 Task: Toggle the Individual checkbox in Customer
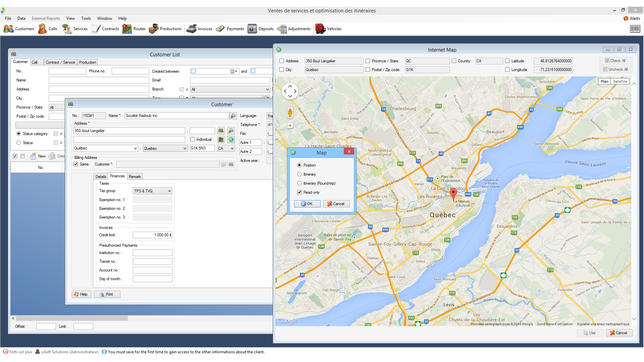pyautogui.click(x=193, y=139)
